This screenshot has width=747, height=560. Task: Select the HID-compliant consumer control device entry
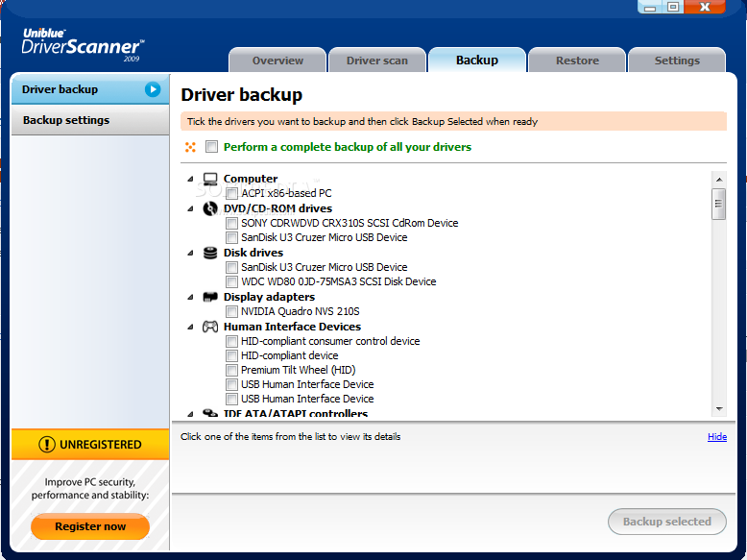click(x=330, y=341)
